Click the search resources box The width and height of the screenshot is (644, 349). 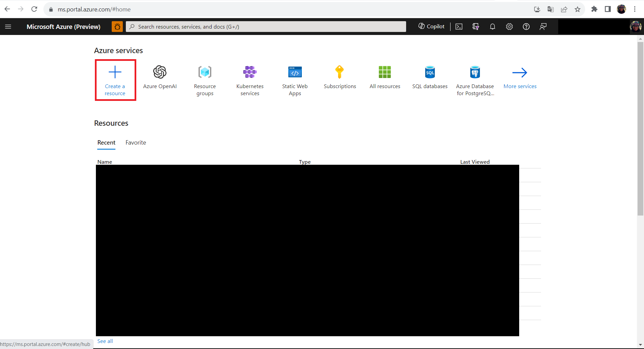pyautogui.click(x=266, y=27)
